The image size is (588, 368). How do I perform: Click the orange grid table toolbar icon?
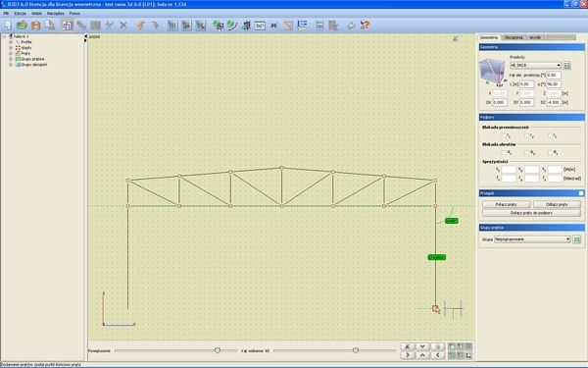click(288, 26)
